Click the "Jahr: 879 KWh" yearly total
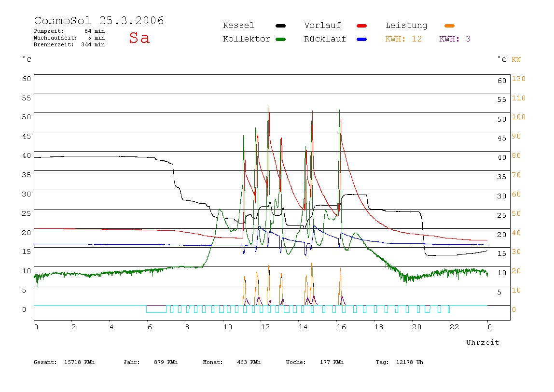The width and height of the screenshot is (554, 392). coord(151,362)
